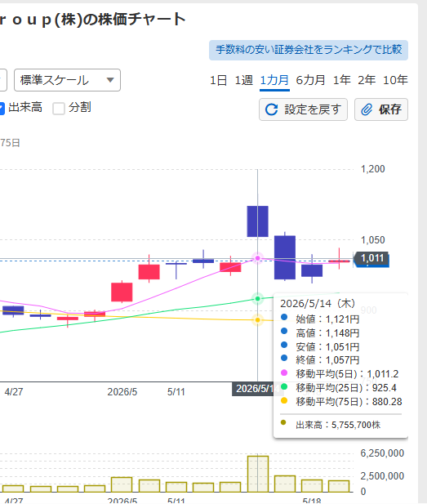Click the 6,250,000 volume axis label
The width and height of the screenshot is (427, 504).
coord(382,453)
